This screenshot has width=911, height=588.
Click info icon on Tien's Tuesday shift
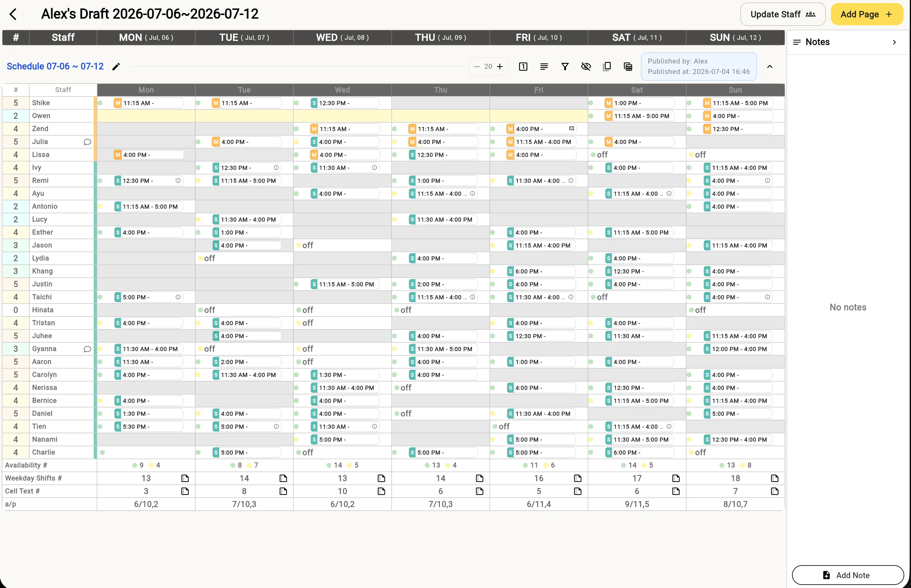(x=276, y=427)
